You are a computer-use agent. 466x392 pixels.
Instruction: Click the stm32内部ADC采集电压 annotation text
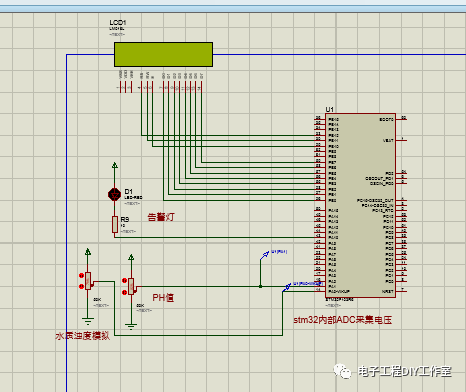pos(343,320)
